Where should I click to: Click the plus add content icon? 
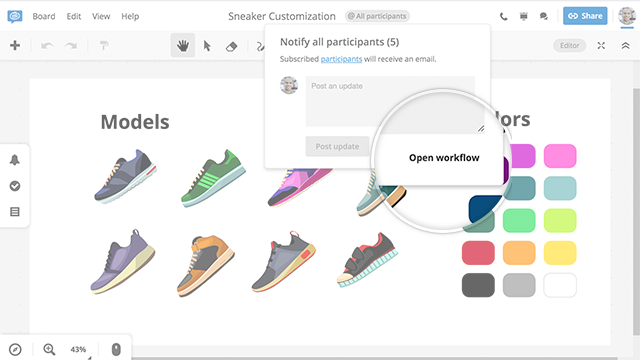point(15,45)
